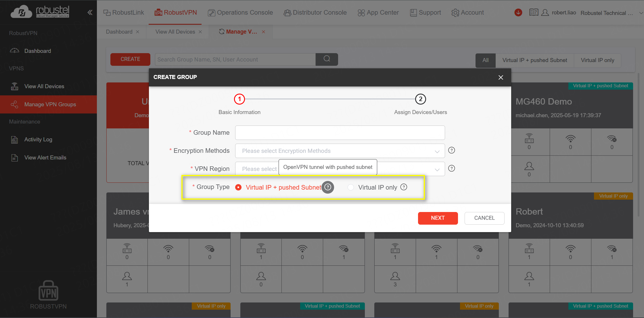Click offline wifi icon in Robert card
Viewport: 644px width, 318px height.
612,248
